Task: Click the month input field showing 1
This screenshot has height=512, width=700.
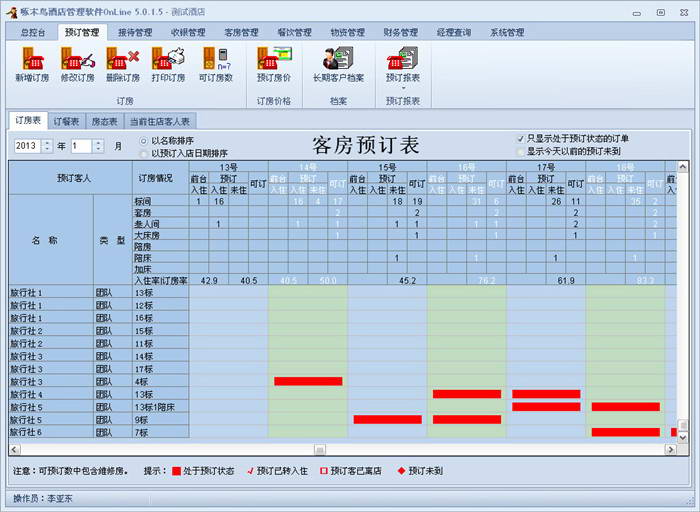Action: click(82, 146)
